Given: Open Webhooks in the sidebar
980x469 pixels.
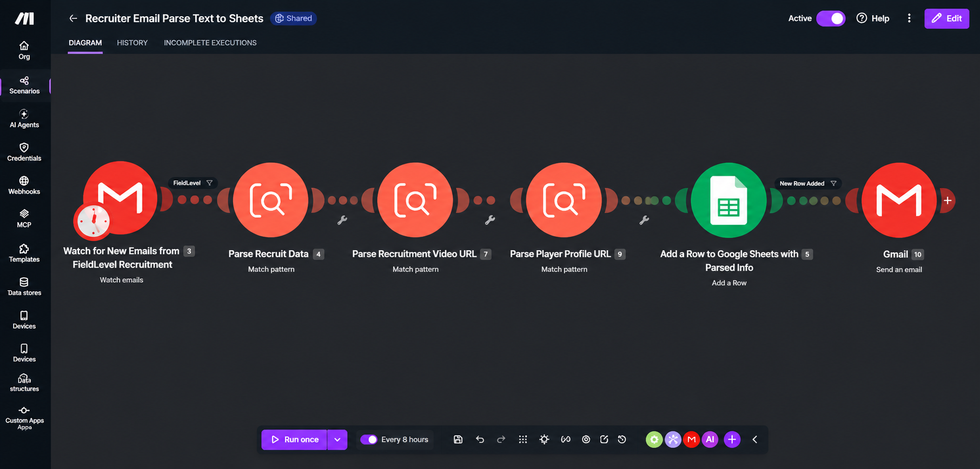Looking at the screenshot, I should point(24,186).
